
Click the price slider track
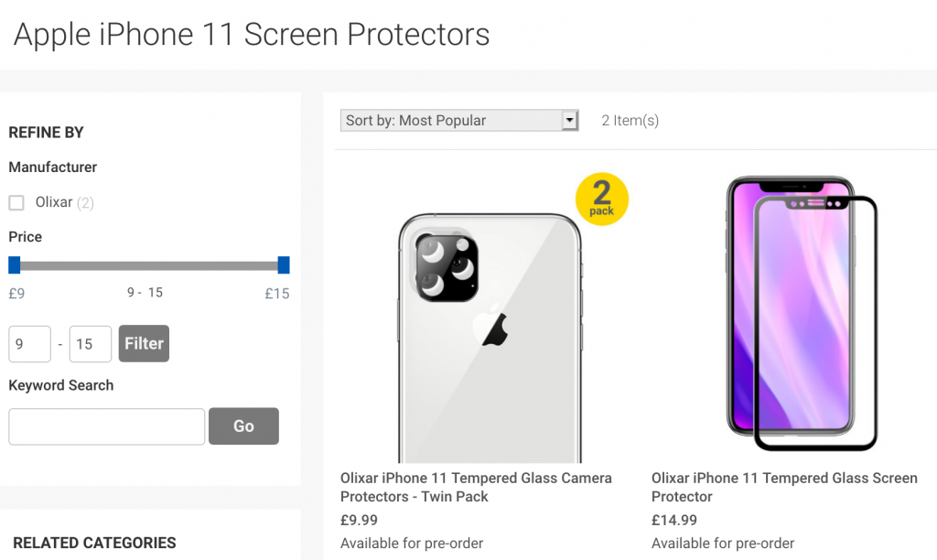148,265
